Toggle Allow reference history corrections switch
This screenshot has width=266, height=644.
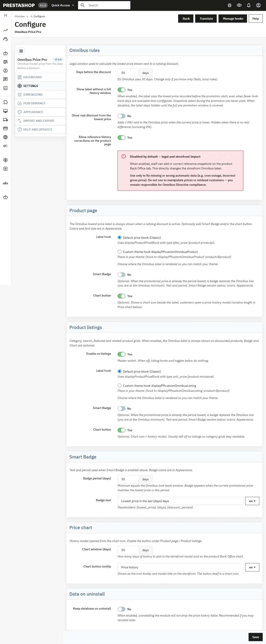coord(121,137)
